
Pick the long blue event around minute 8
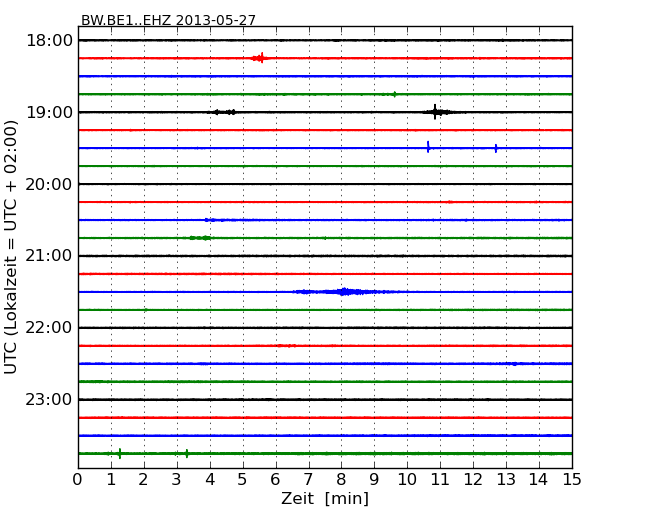pyautogui.click(x=344, y=292)
